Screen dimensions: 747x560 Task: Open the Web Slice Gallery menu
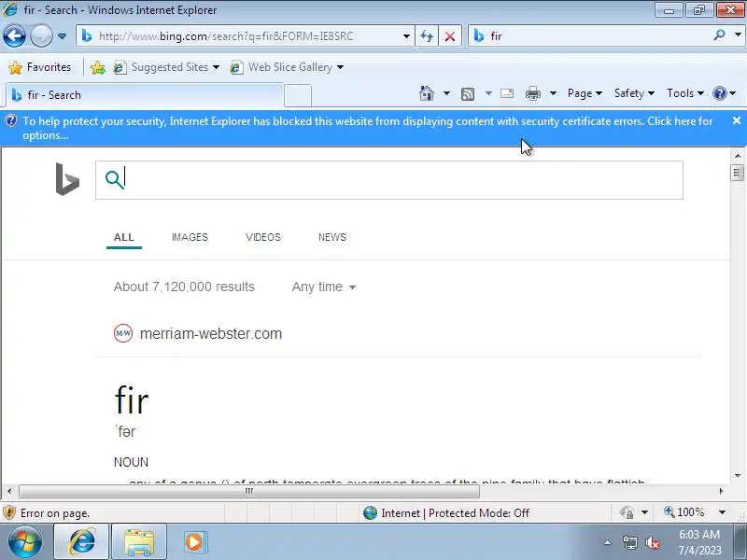pos(287,67)
